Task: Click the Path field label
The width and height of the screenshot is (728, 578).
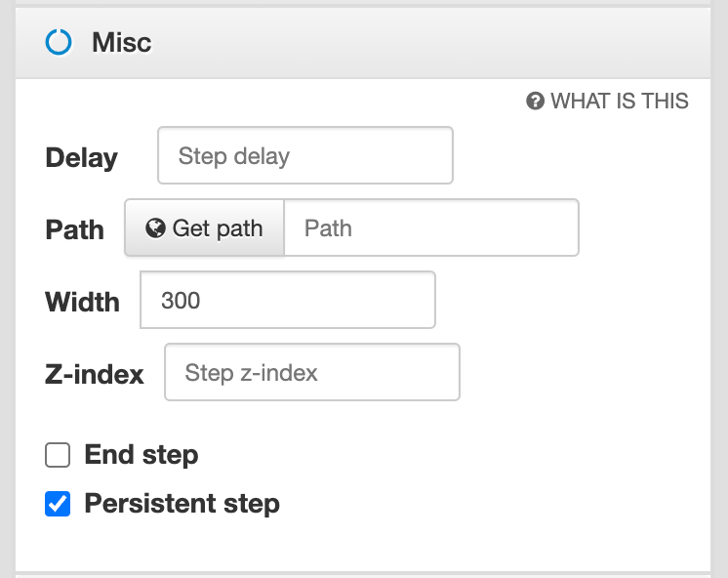Action: 74,230
